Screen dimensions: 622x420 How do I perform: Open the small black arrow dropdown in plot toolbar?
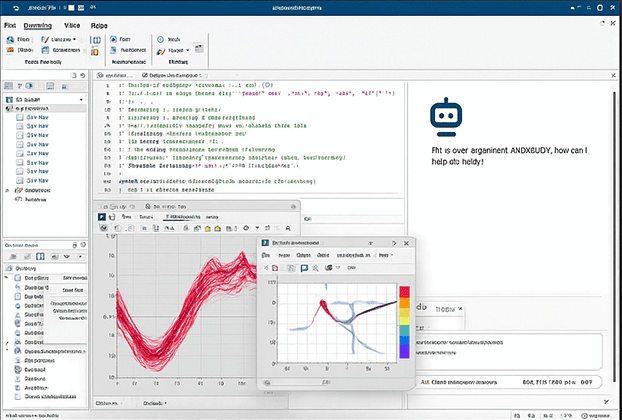257,228
